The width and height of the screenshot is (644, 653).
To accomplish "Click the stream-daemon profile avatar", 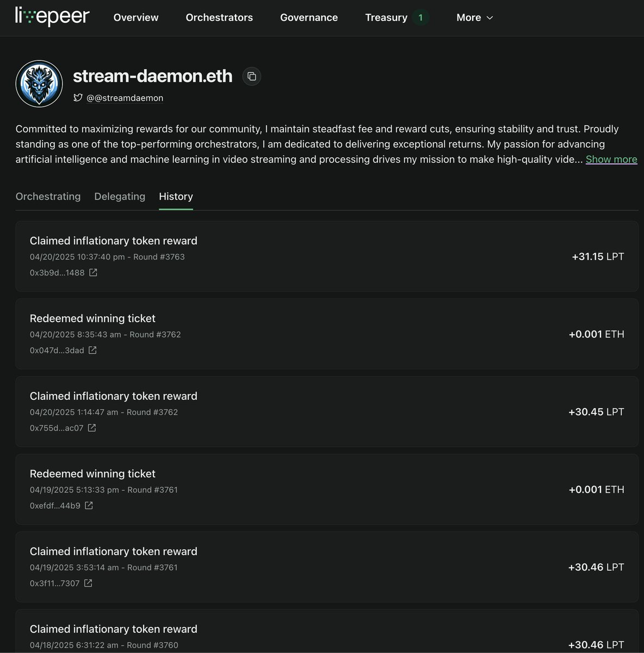I will (x=39, y=84).
